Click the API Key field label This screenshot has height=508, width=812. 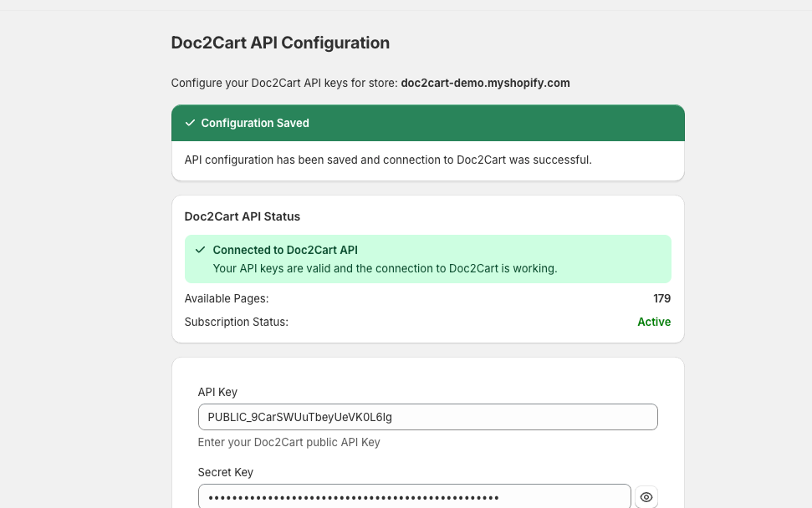coord(217,392)
